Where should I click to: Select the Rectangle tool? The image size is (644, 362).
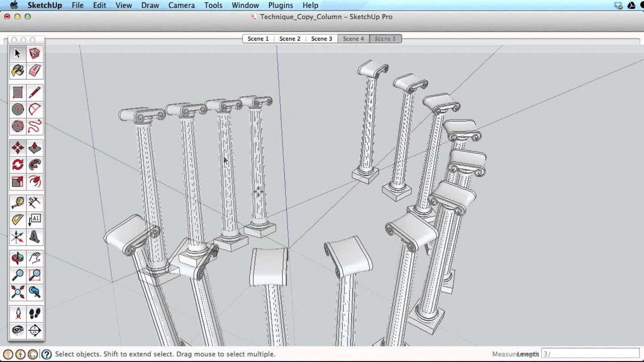coord(18,93)
